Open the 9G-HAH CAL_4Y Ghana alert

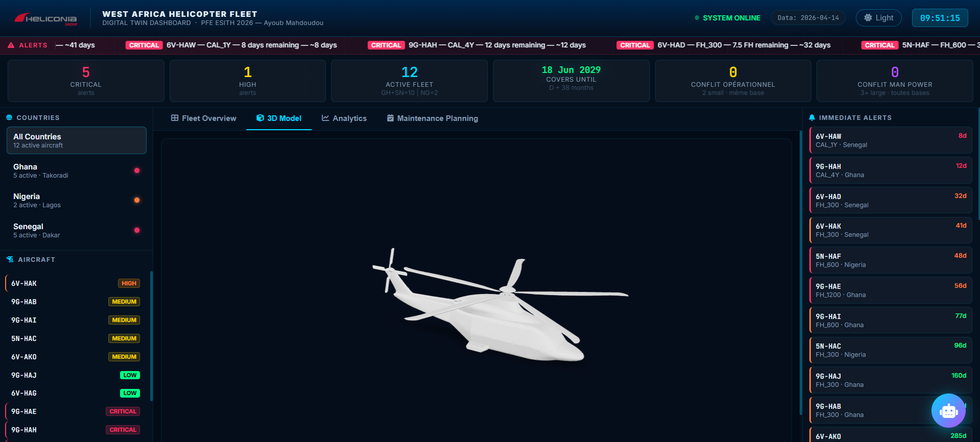click(x=891, y=170)
